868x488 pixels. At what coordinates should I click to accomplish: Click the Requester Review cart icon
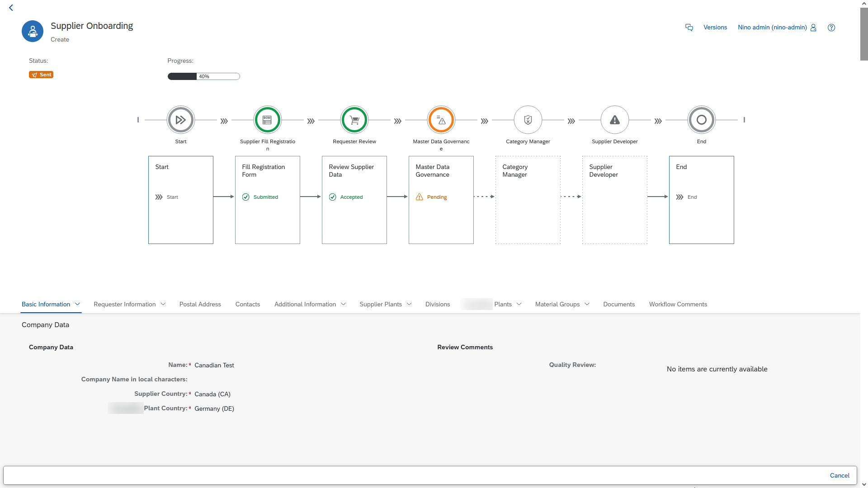click(x=354, y=120)
